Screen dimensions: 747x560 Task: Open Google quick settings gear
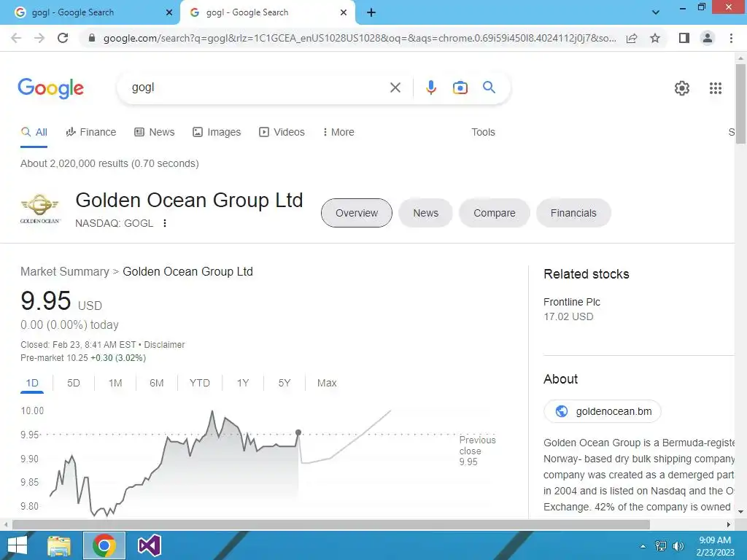[682, 88]
